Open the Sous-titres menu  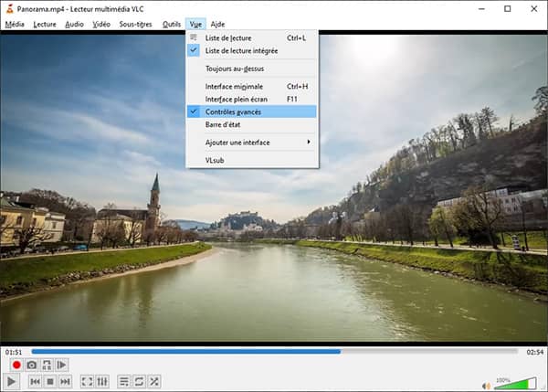point(135,24)
